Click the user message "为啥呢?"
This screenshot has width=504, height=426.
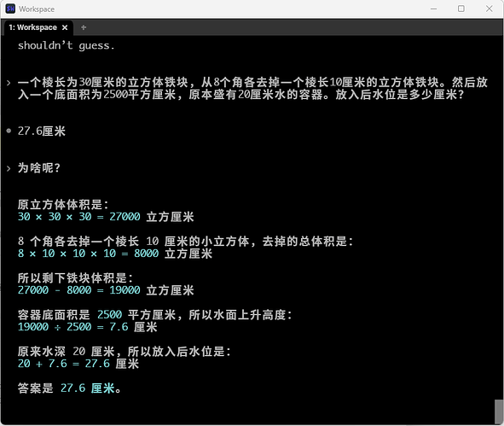39,168
